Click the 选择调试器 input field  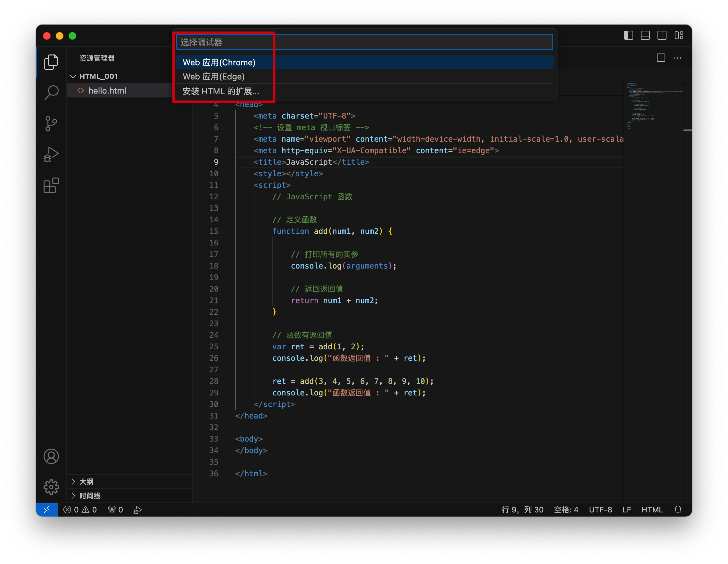point(364,42)
